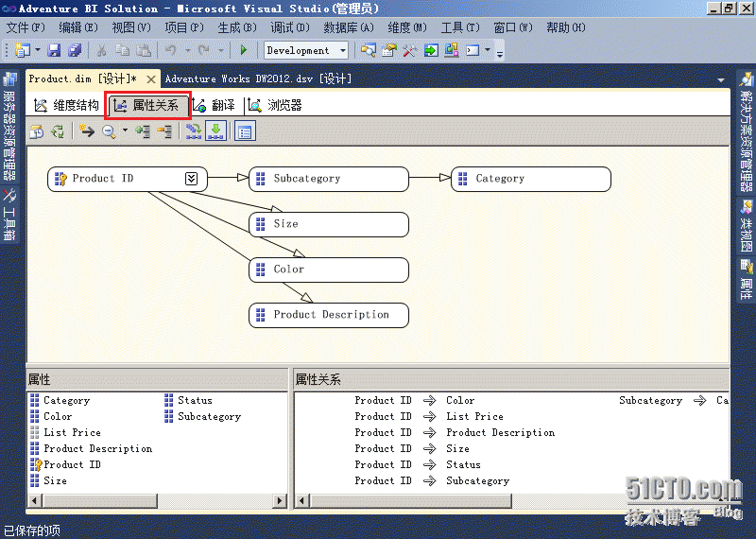Open the New Project dropdown arrow
This screenshot has width=756, height=539.
38,50
